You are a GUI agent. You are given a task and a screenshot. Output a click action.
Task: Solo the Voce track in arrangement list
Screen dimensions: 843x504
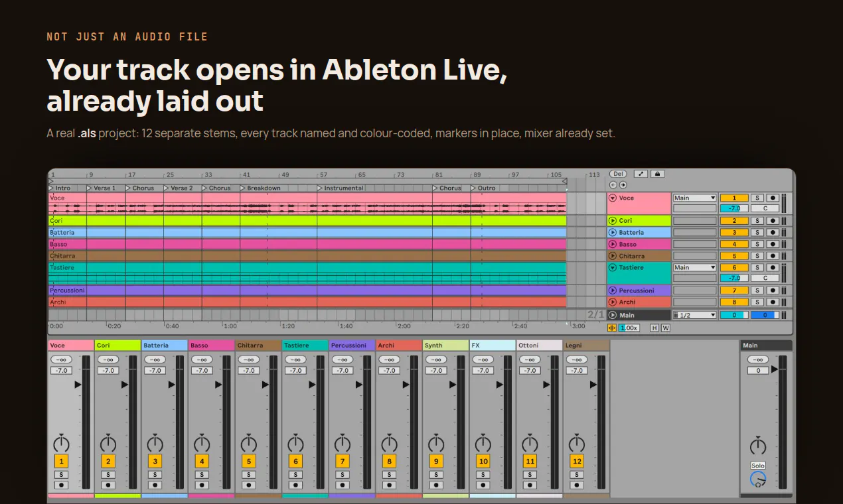tap(757, 198)
